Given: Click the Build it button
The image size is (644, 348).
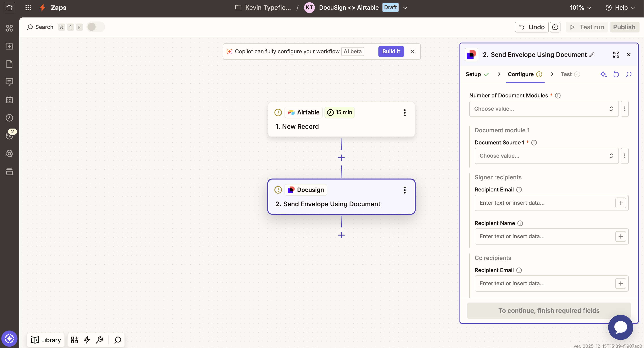Looking at the screenshot, I should pyautogui.click(x=391, y=51).
